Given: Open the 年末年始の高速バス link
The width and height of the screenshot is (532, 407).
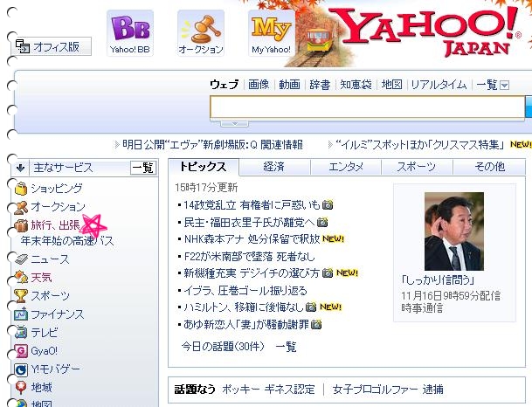Looking at the screenshot, I should pos(67,241).
